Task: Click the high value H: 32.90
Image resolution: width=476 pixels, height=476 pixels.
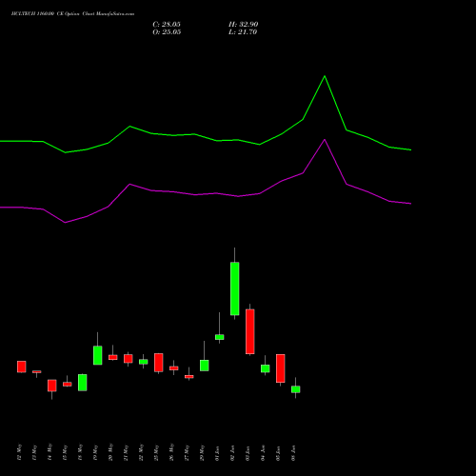Action: click(x=244, y=25)
